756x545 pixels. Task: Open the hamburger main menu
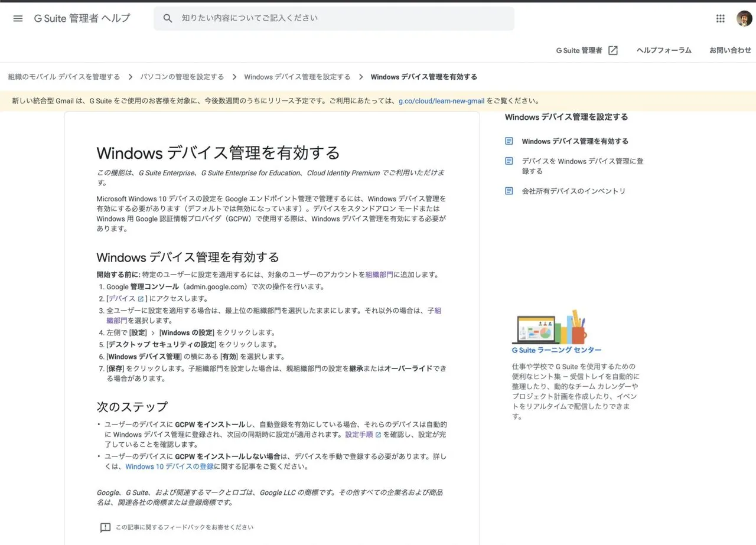[x=18, y=18]
